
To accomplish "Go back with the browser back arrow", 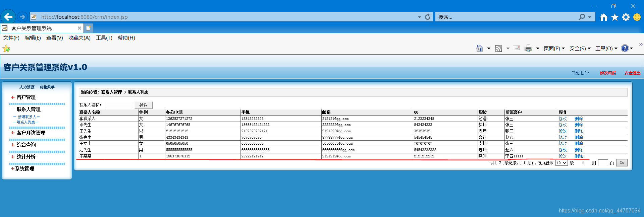I will click(8, 17).
